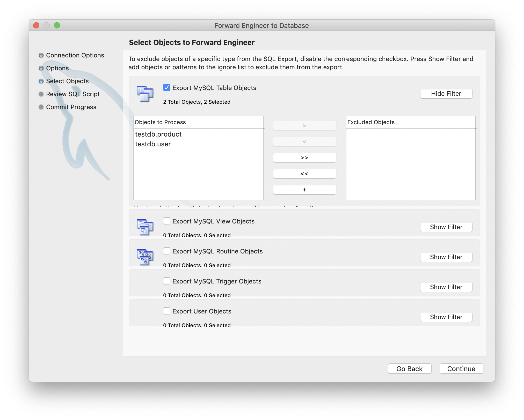Click the blue Select Objects step bullet
The width and height of the screenshot is (524, 420).
click(x=41, y=81)
